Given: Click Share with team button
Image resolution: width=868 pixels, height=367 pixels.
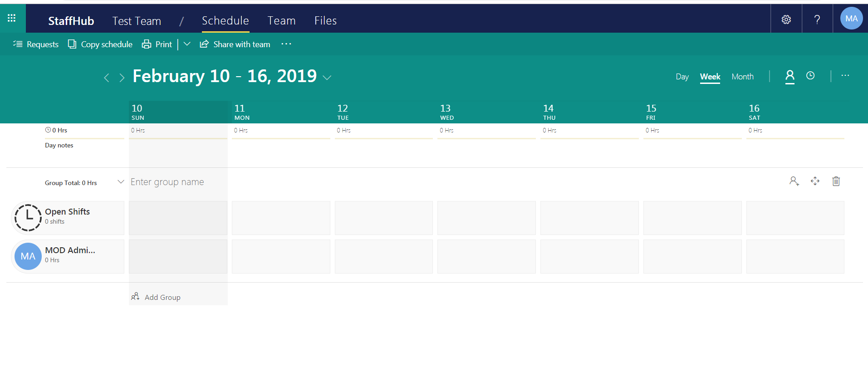Looking at the screenshot, I should coord(235,44).
